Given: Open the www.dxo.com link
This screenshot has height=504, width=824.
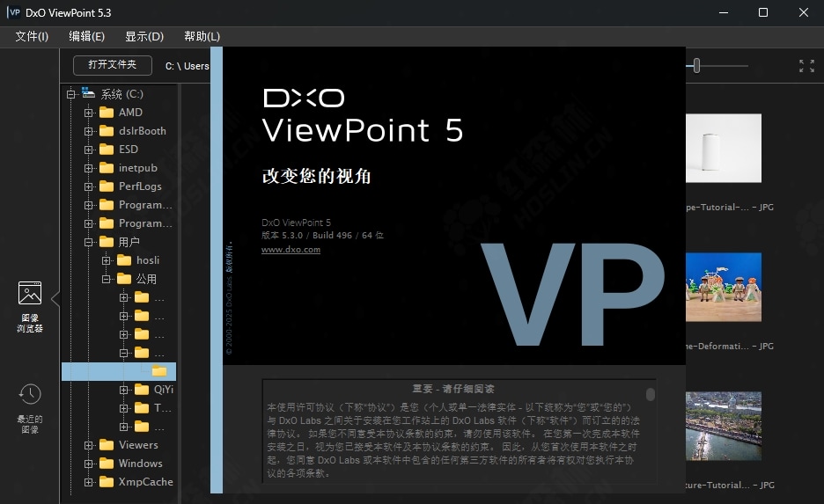Looking at the screenshot, I should pos(291,250).
